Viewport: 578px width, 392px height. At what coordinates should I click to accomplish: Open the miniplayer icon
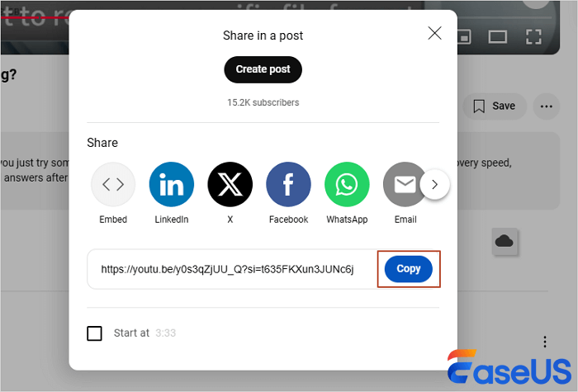click(464, 37)
